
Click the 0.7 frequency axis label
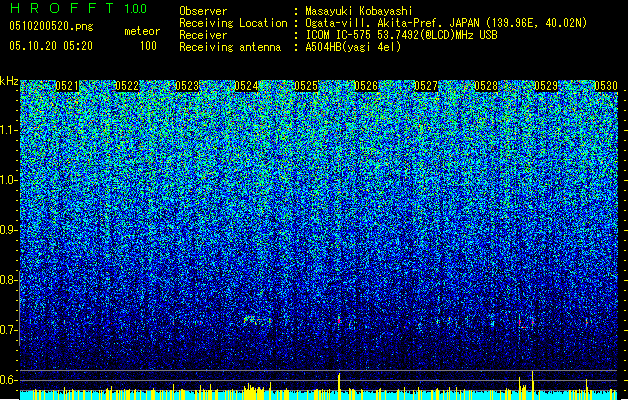point(8,330)
